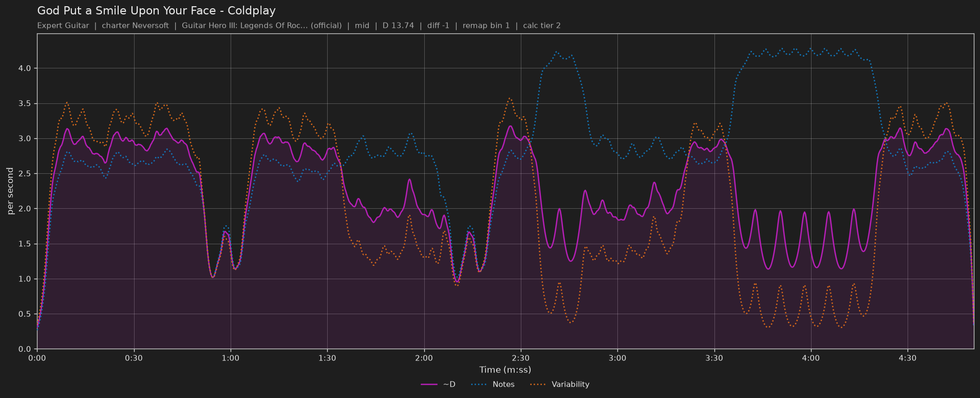This screenshot has width=980, height=398.
Task: Click the 2:30 x-axis tick label
Action: point(521,358)
